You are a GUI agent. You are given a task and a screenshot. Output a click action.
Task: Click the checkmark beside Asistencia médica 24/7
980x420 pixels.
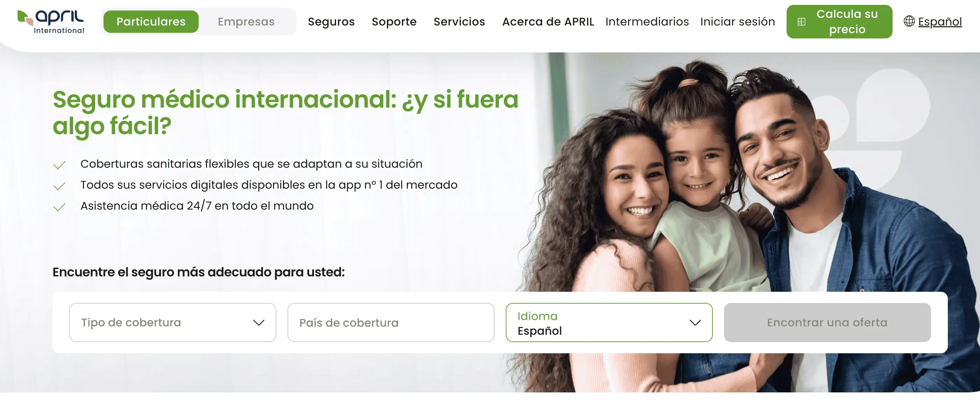click(x=59, y=207)
